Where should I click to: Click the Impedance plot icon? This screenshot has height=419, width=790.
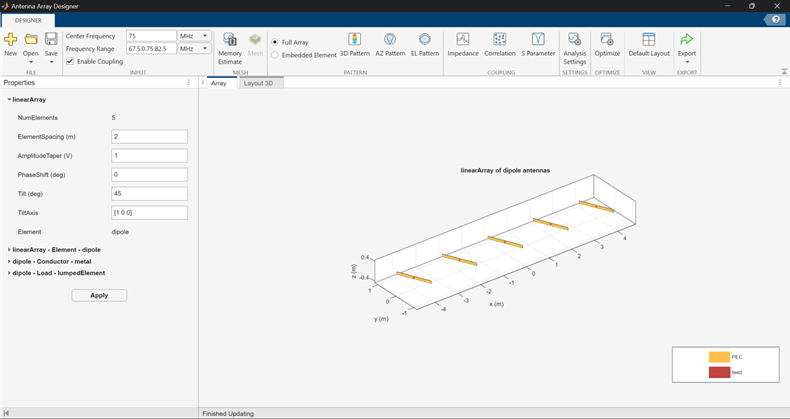(x=462, y=40)
